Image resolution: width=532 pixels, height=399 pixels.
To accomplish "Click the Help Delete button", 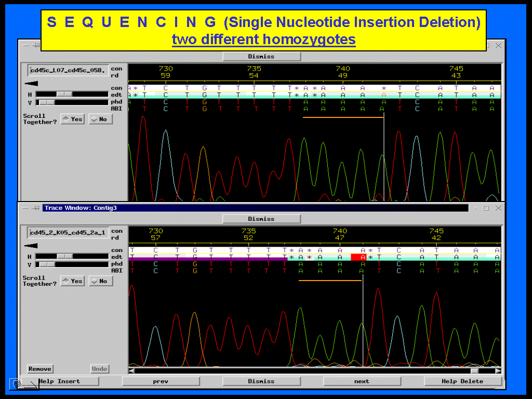I will [x=462, y=381].
